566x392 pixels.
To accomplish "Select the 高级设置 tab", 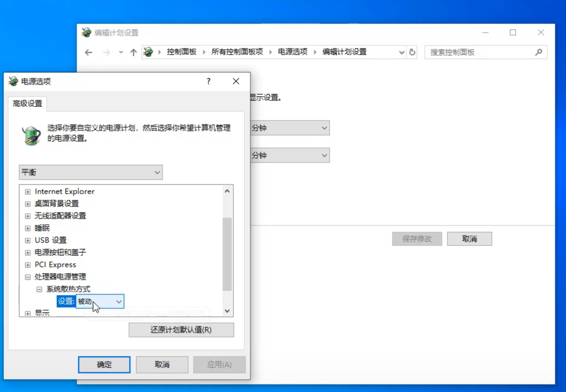I will 28,104.
